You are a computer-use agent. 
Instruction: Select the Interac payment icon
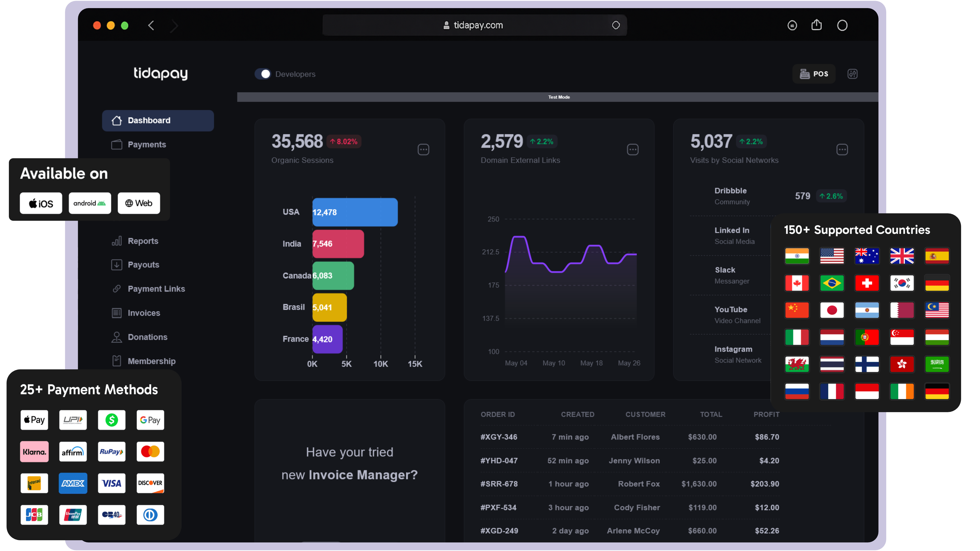[x=34, y=483]
